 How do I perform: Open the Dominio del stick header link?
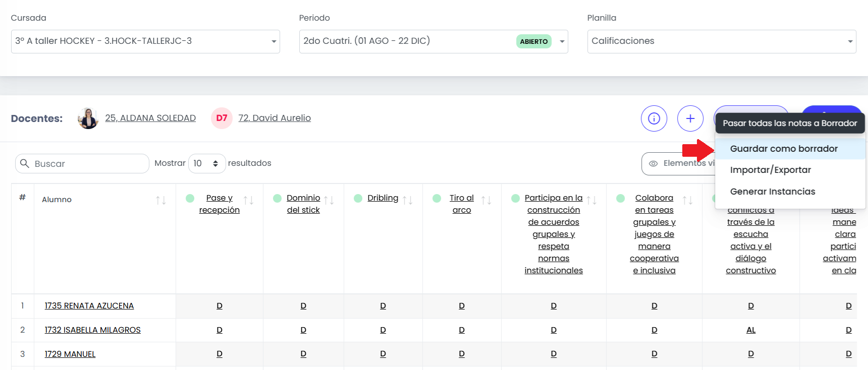click(x=303, y=204)
